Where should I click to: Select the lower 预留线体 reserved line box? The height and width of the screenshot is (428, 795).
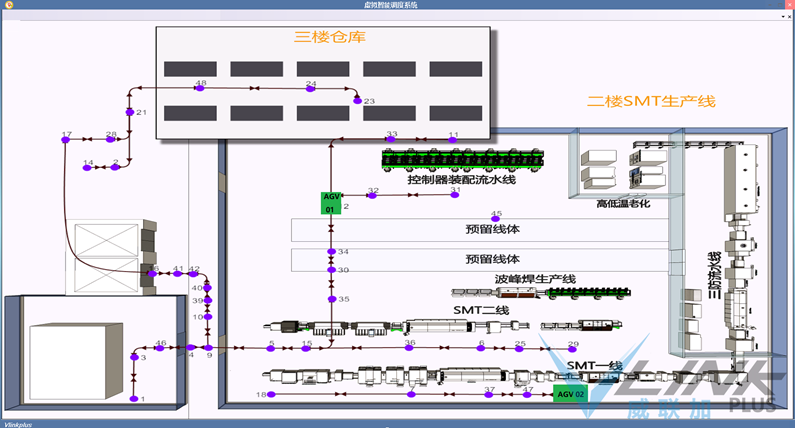(x=480, y=260)
